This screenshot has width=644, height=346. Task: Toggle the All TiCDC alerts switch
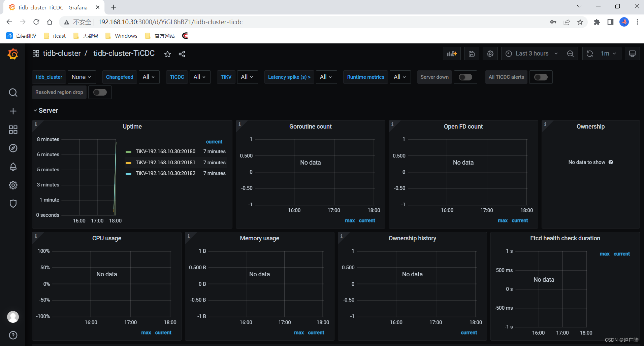click(x=541, y=77)
